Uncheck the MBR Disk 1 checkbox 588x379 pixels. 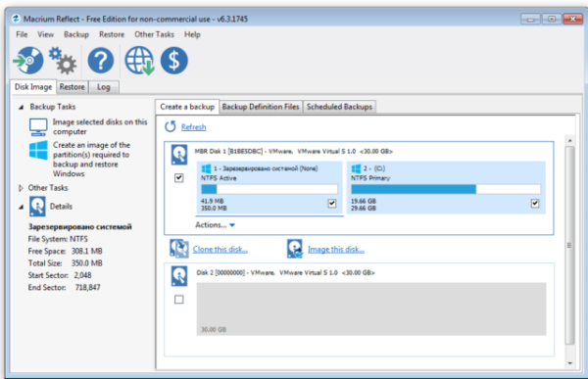point(179,177)
